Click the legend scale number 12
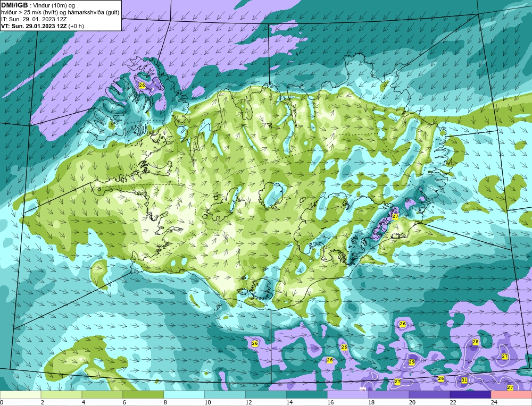 click(x=248, y=402)
